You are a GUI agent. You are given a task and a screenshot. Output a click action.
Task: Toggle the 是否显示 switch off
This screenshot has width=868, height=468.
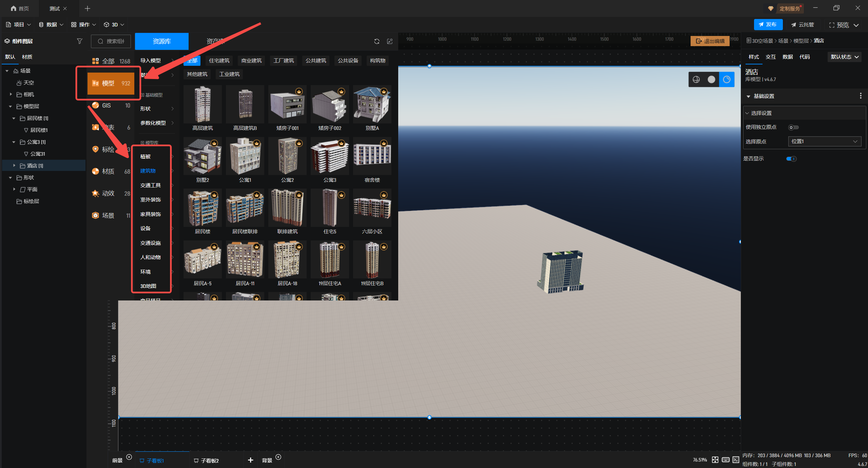pos(791,159)
